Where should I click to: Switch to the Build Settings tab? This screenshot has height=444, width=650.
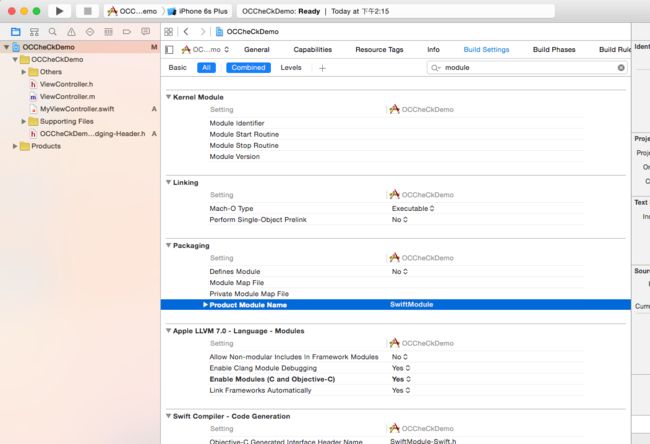point(486,50)
